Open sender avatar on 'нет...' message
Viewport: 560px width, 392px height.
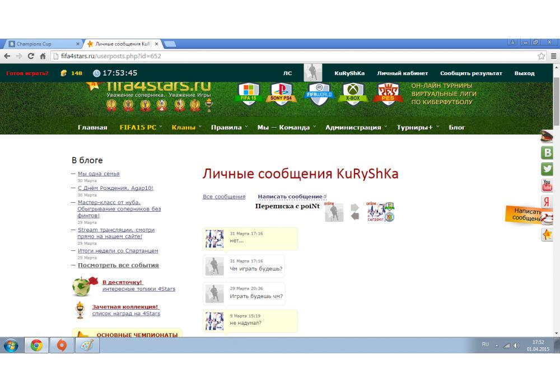point(214,239)
